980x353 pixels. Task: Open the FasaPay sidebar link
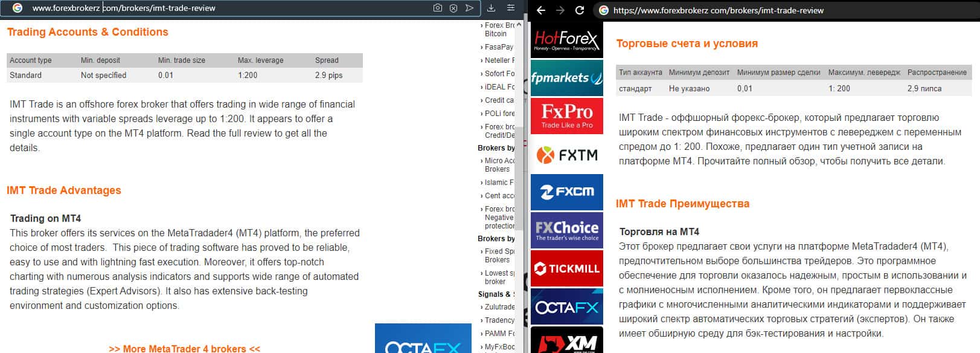pos(499,47)
